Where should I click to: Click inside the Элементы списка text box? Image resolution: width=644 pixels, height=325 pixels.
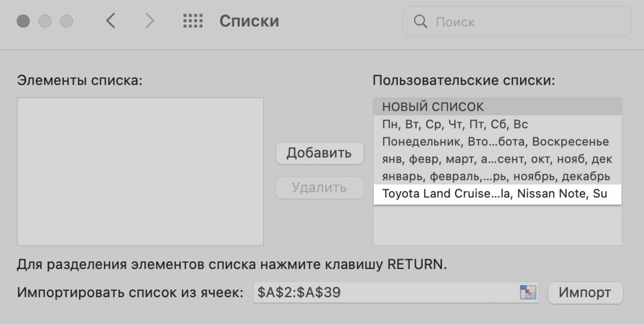point(140,171)
